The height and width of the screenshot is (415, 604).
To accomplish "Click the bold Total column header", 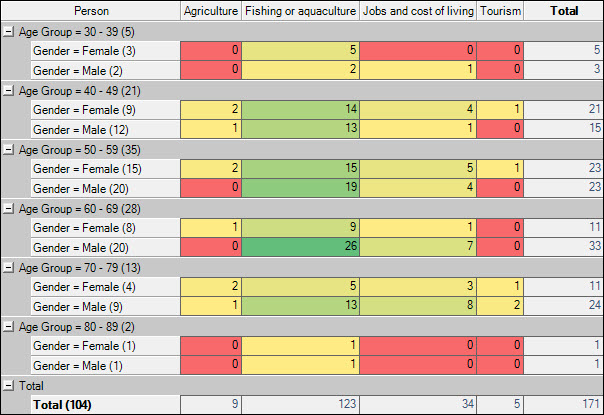I will click(563, 11).
